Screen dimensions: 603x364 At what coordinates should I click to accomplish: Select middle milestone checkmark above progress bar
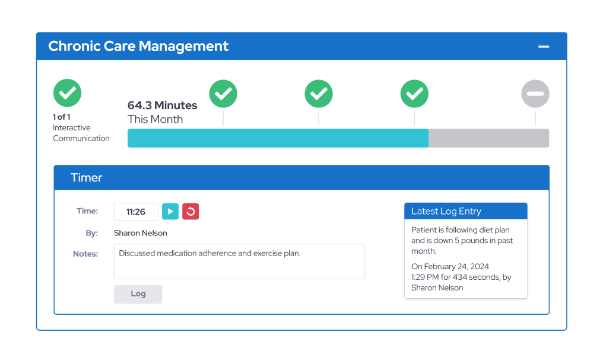(x=319, y=94)
